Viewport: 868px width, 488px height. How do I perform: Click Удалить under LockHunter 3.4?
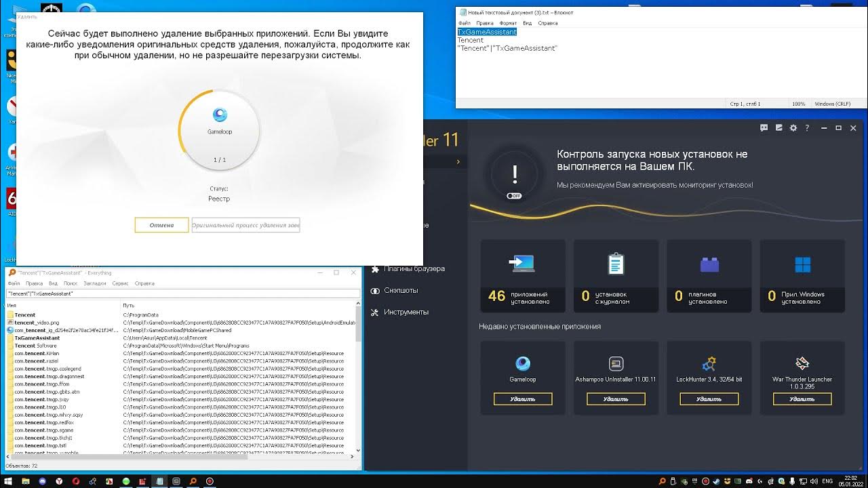[x=709, y=399]
